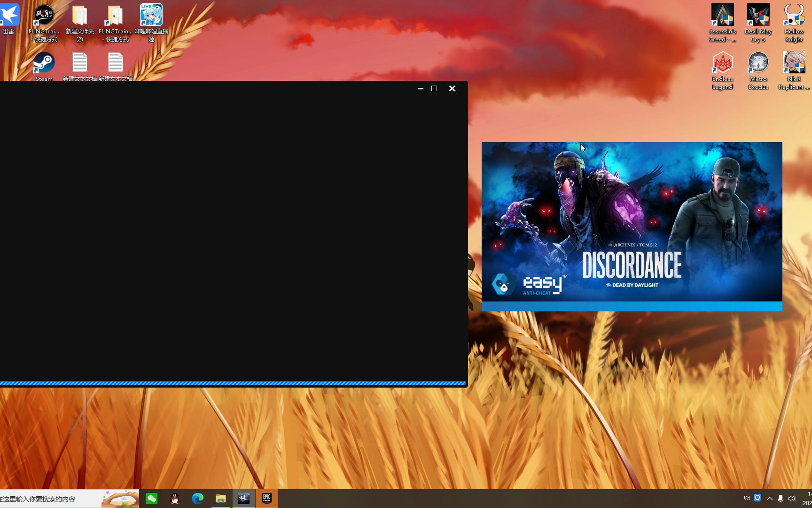Open QQ penguin icon in taskbar
The image size is (812, 508).
click(175, 499)
